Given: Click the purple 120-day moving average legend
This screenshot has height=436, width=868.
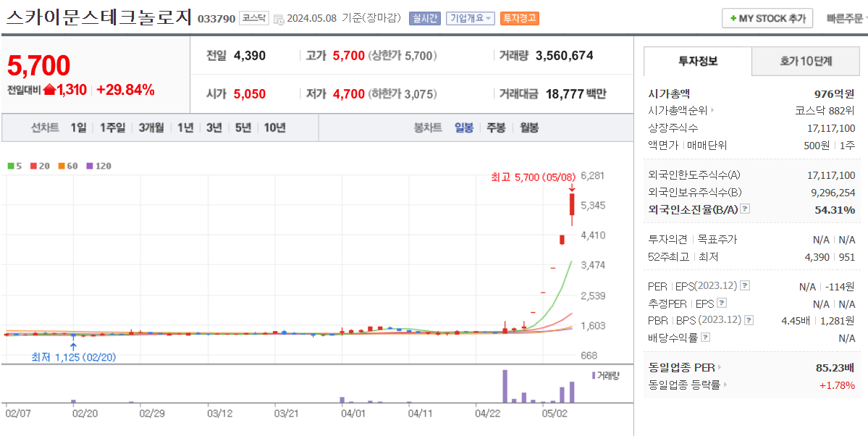Looking at the screenshot, I should pyautogui.click(x=98, y=166).
